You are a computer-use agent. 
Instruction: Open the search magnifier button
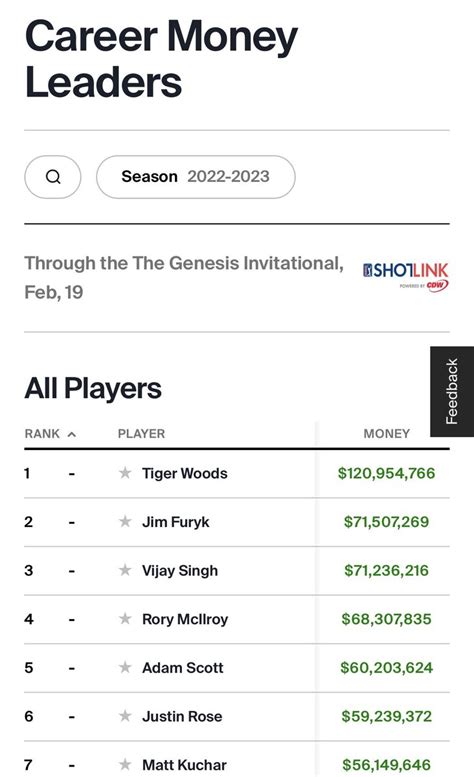point(53,177)
